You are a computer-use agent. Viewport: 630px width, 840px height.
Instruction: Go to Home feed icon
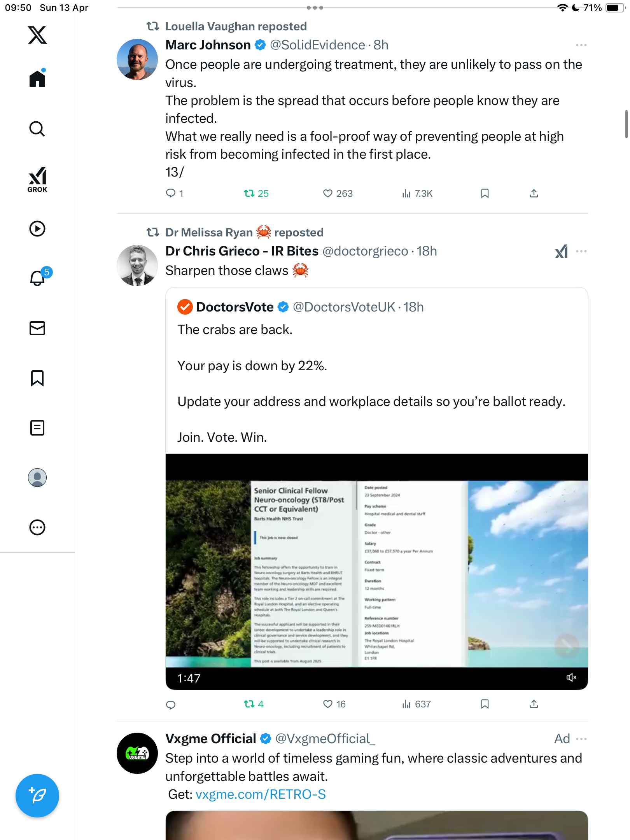37,79
